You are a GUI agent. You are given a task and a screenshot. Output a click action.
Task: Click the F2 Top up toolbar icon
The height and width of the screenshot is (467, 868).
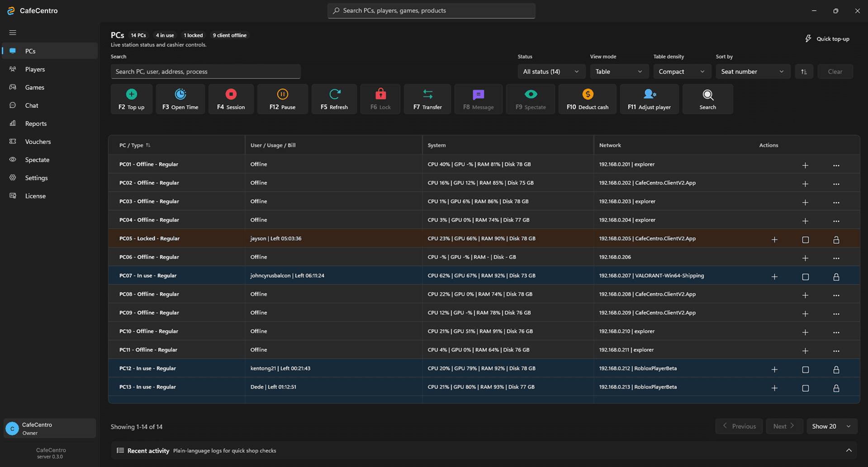click(132, 94)
